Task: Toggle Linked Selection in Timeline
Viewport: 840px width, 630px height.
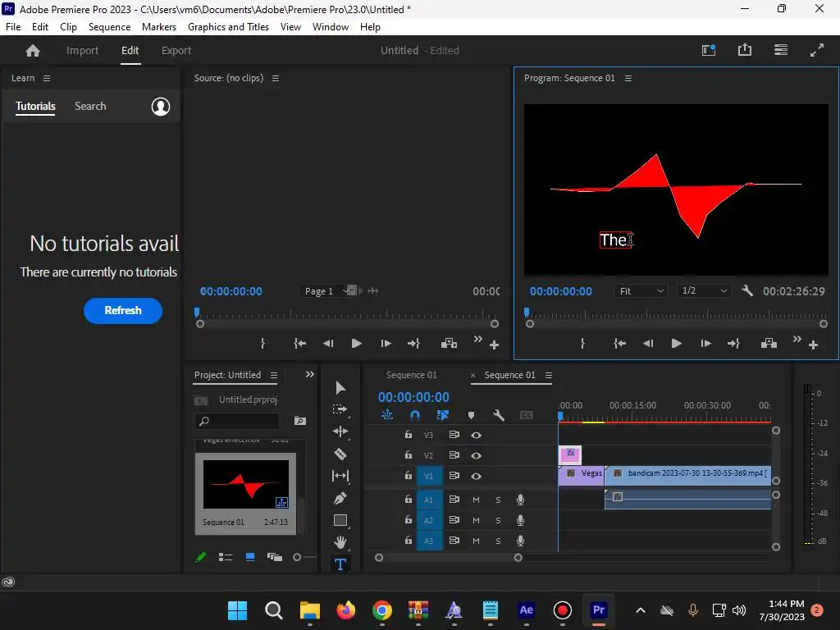Action: click(442, 415)
